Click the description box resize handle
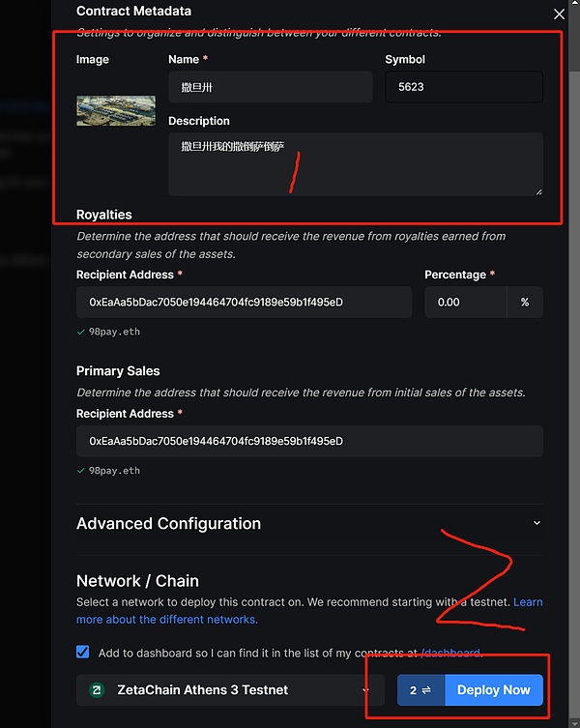The image size is (580, 728). [537, 190]
